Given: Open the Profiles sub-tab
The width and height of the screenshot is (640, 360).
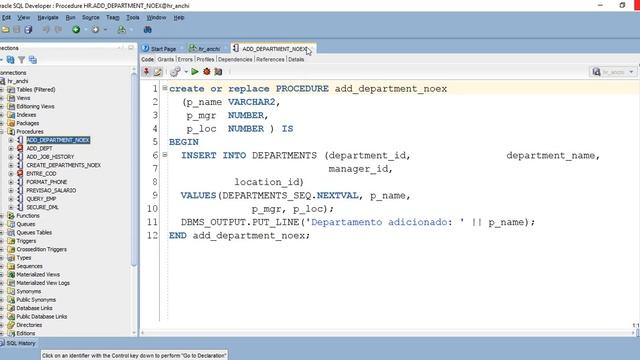Looking at the screenshot, I should 205,60.
